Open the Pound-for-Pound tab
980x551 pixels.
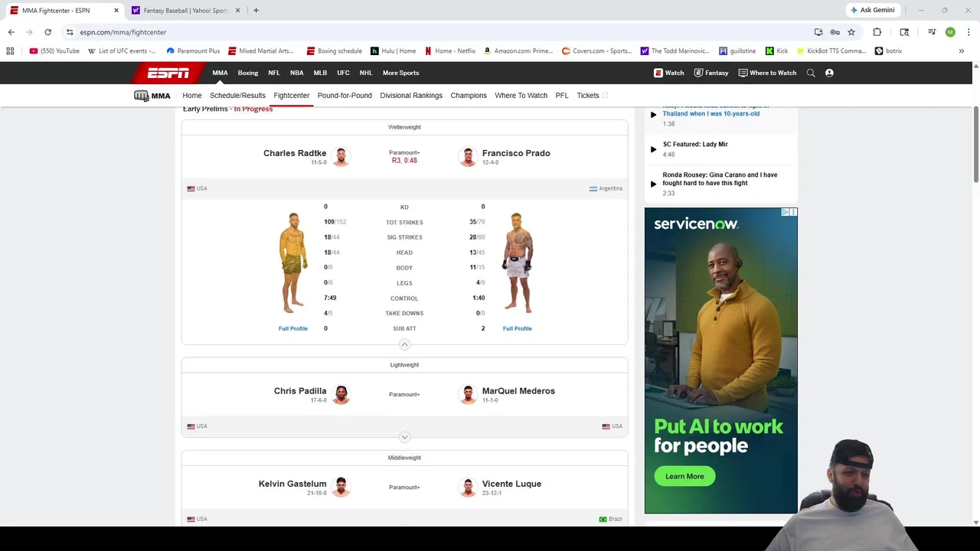coord(345,96)
